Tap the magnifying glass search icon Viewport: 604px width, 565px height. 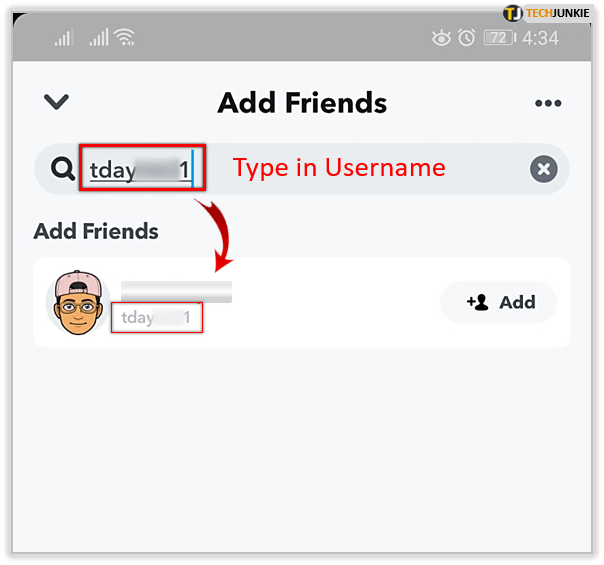[63, 168]
